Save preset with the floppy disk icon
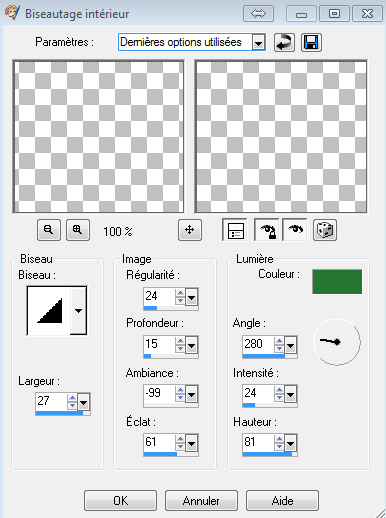 311,42
